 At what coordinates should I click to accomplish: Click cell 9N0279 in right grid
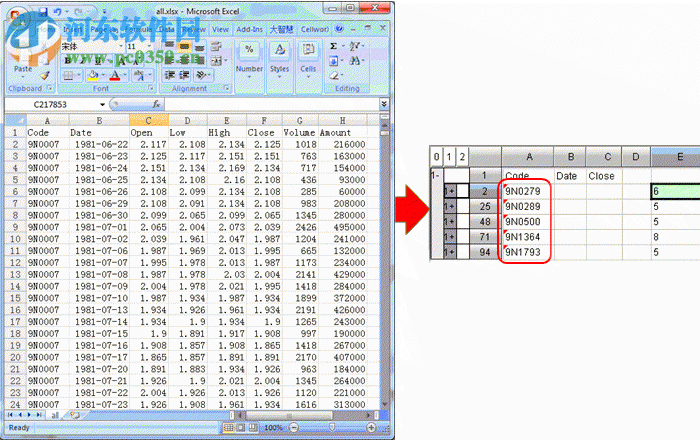528,191
